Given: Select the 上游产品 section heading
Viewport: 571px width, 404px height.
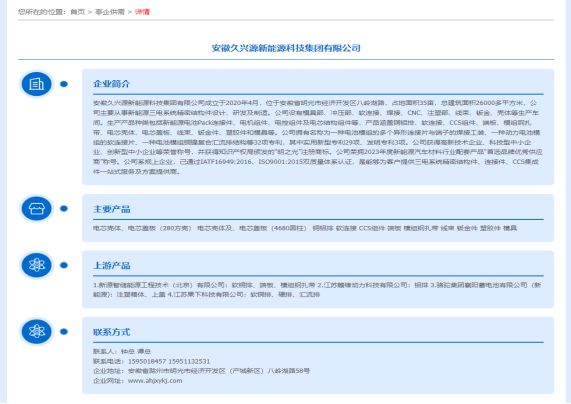Looking at the screenshot, I should [111, 266].
